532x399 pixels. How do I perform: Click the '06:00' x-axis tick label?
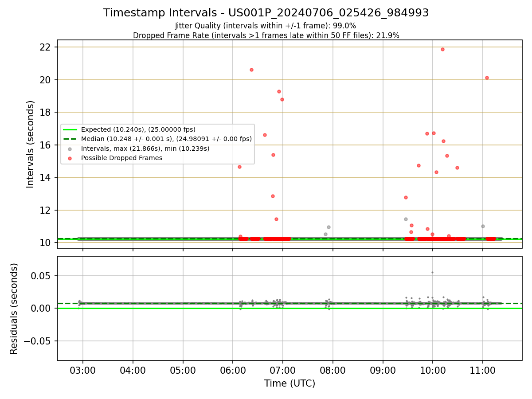(233, 370)
